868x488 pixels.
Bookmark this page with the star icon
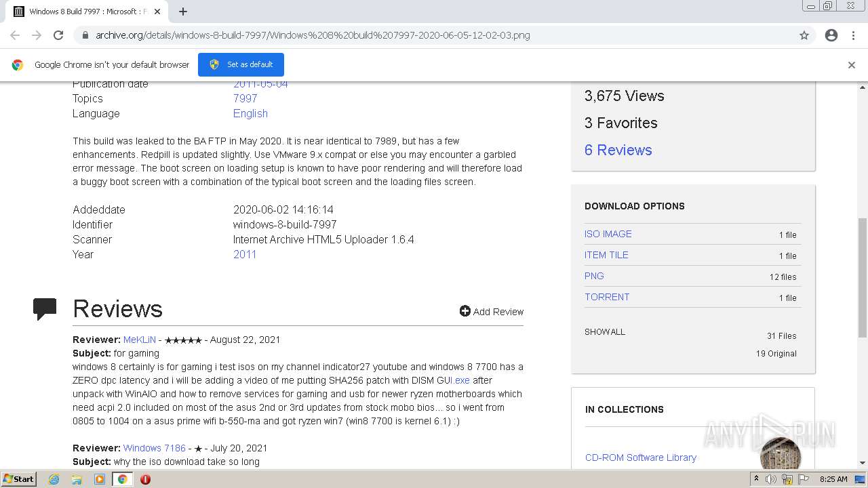pyautogui.click(x=804, y=35)
